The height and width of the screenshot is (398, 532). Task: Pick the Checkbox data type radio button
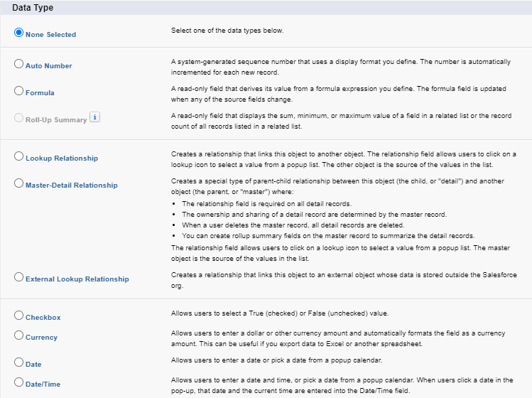tap(18, 315)
